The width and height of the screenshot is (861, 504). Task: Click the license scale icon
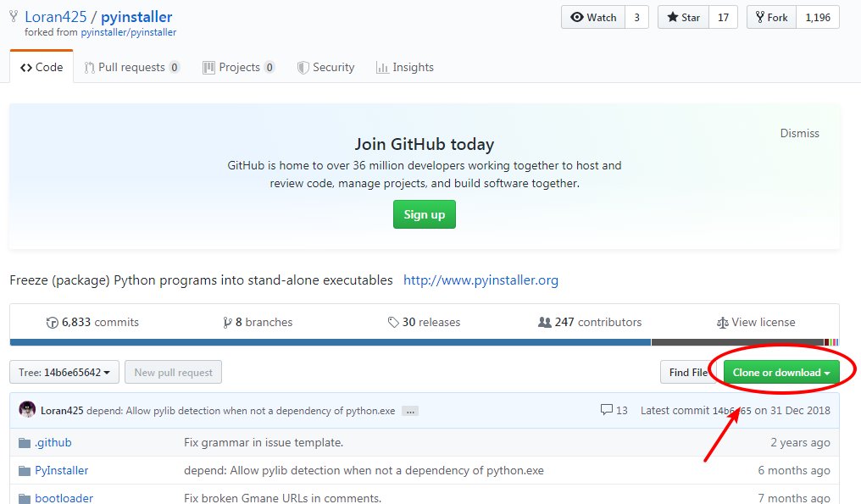tap(723, 323)
